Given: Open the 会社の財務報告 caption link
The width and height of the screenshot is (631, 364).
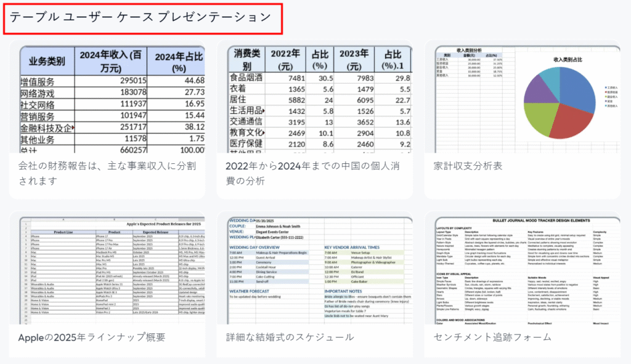Looking at the screenshot, I should 105,173.
